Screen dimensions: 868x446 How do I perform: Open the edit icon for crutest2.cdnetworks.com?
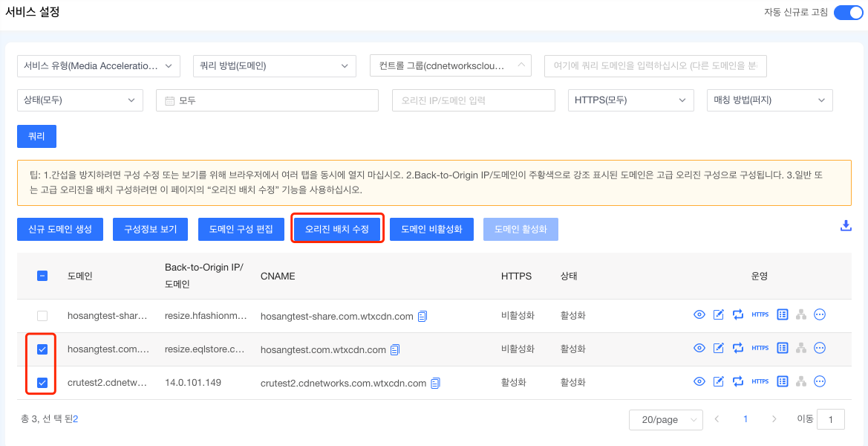[718, 381]
